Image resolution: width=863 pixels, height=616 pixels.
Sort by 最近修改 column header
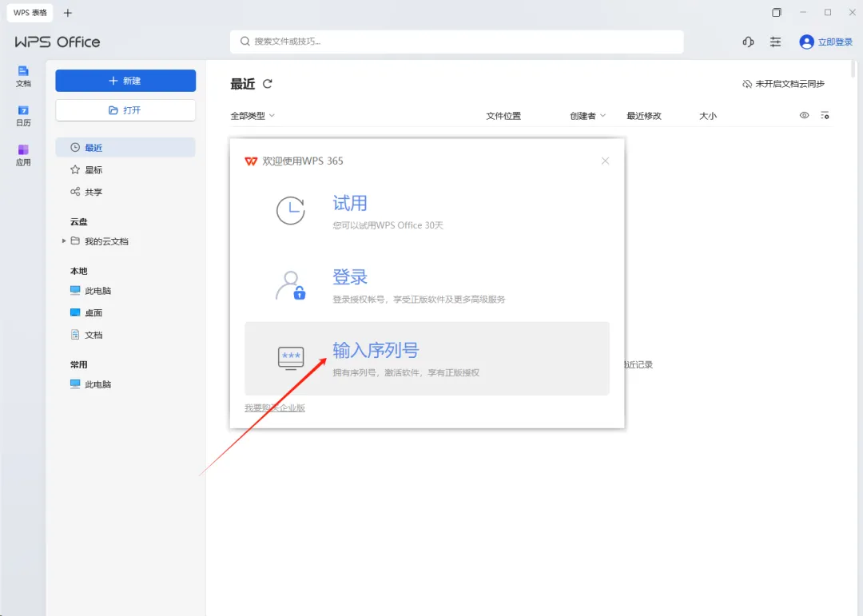(x=644, y=116)
